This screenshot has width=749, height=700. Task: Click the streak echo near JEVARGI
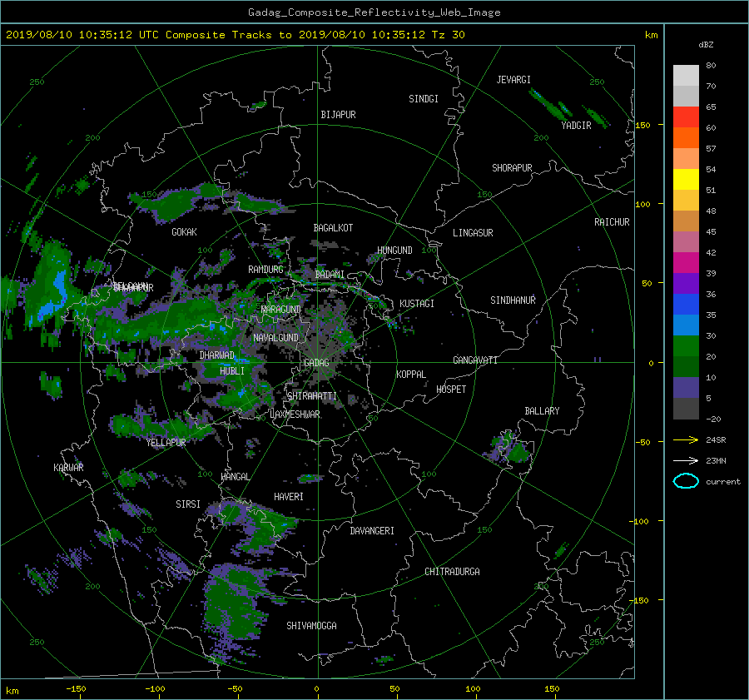tap(549, 103)
